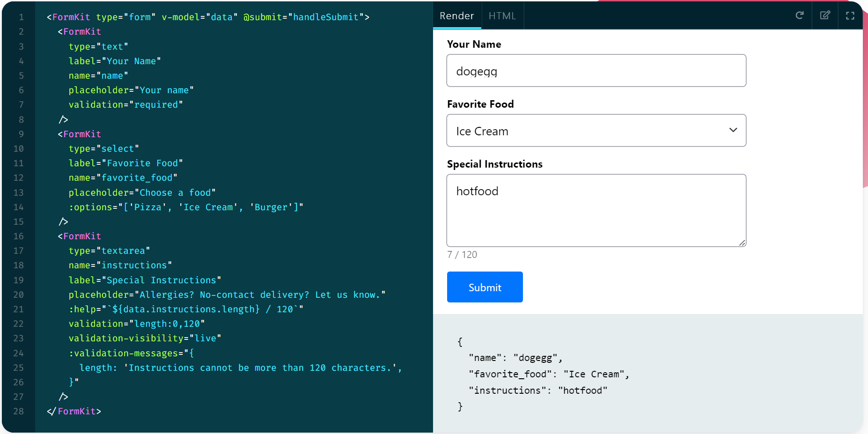Click line number 14 in the gutter
Viewport: 868px width, 434px height.
[x=18, y=207]
